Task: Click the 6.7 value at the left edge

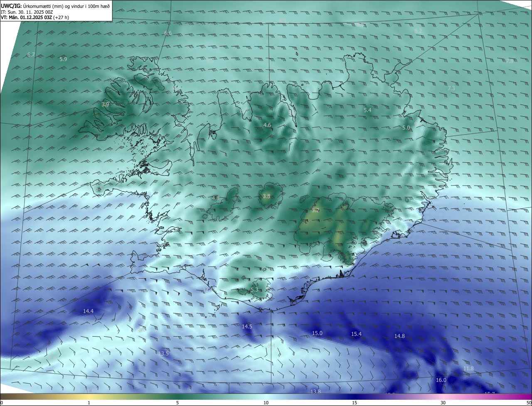Action: click(31, 54)
